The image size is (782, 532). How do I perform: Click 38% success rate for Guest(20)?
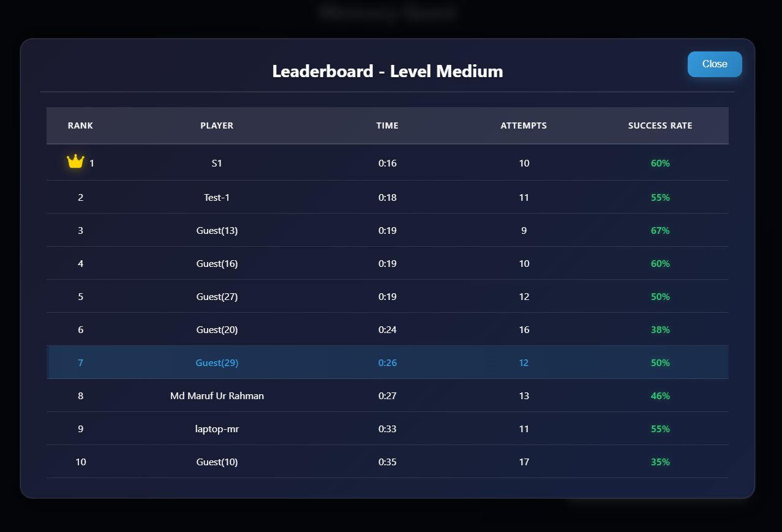point(660,330)
